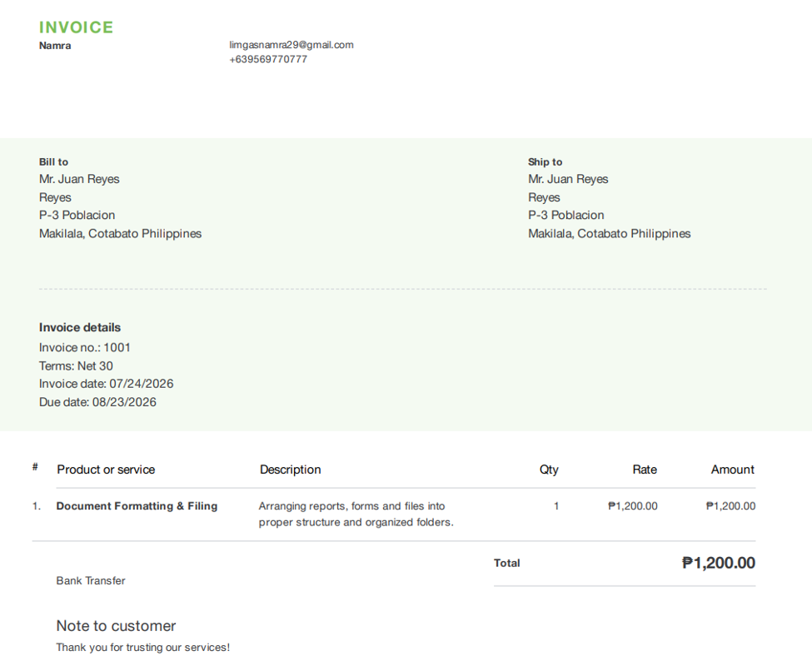Click the Description column header
The height and width of the screenshot is (671, 812).
[x=291, y=470]
